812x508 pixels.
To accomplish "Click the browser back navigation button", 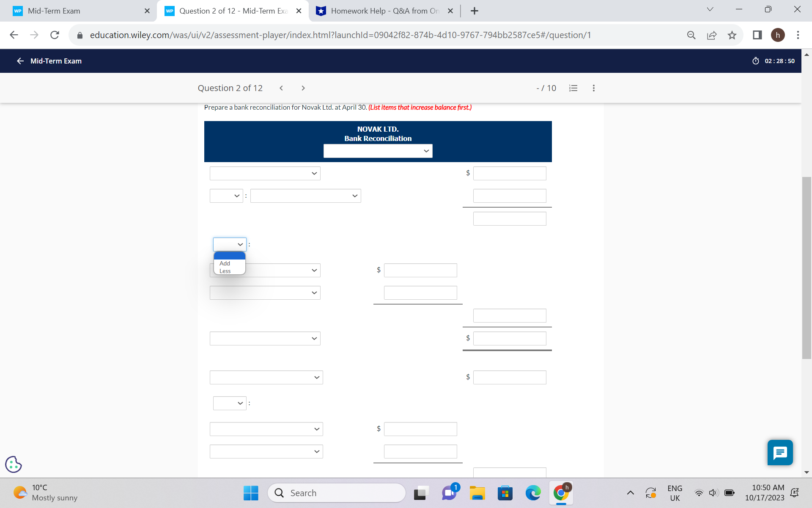I will 14,35.
